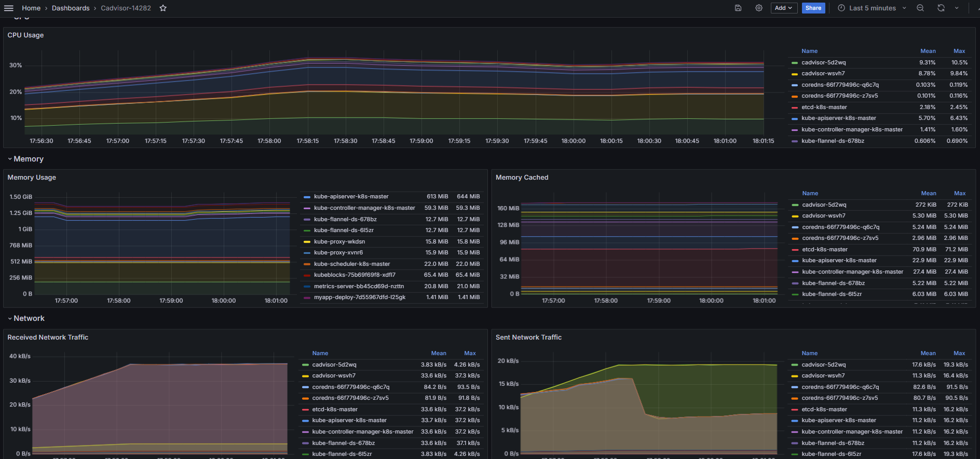Click the Share button
The height and width of the screenshot is (459, 980).
pyautogui.click(x=813, y=8)
